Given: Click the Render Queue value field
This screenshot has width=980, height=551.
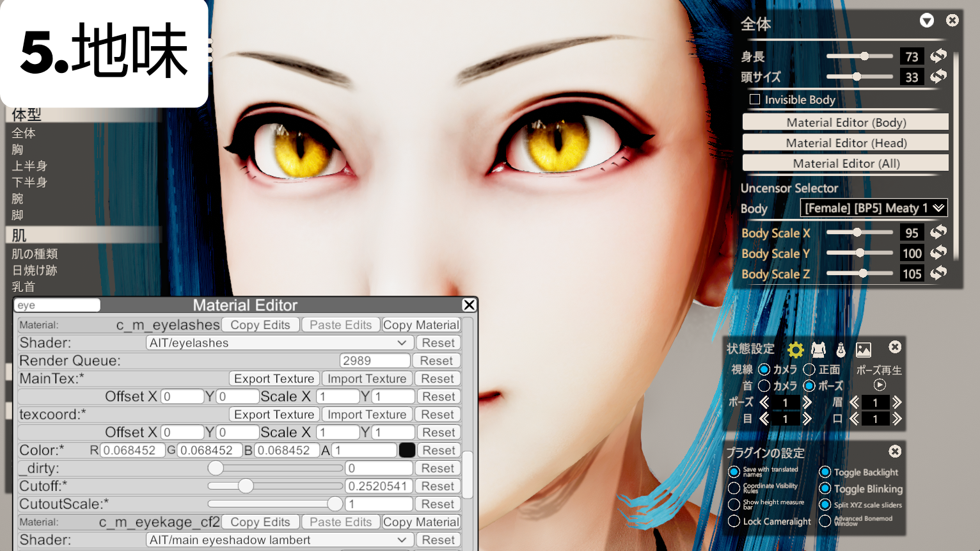Looking at the screenshot, I should point(375,361).
